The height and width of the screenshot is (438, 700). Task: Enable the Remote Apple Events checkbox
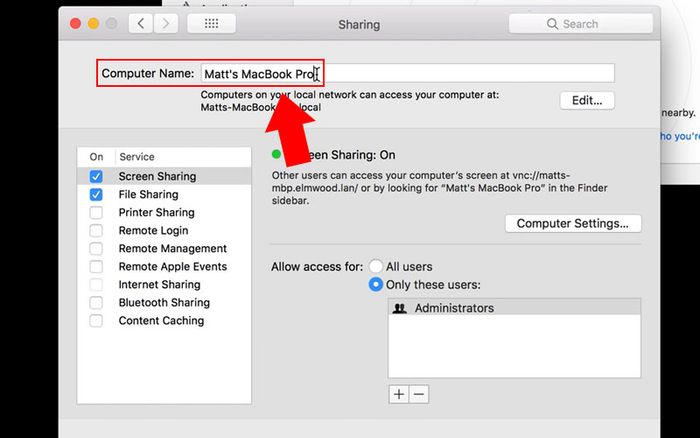click(96, 267)
